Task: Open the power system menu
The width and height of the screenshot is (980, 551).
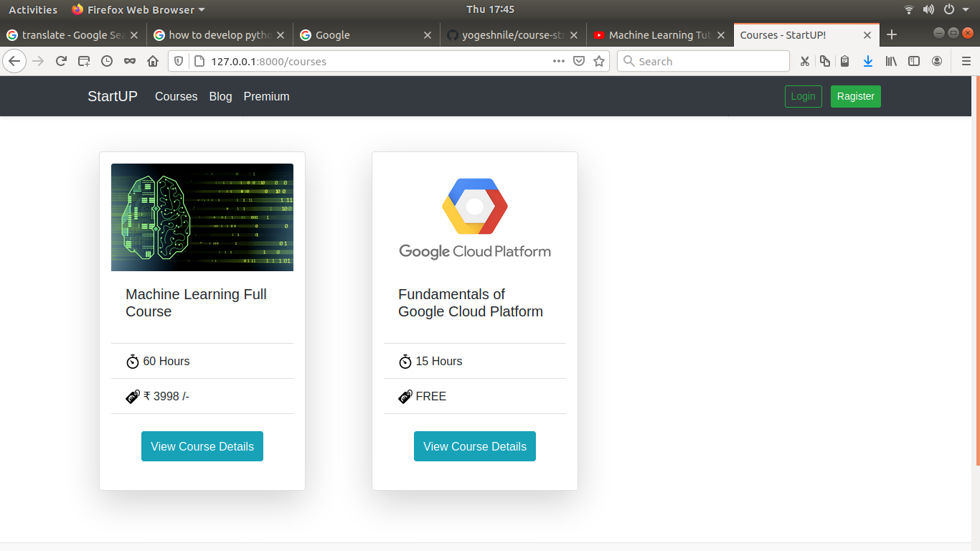Action: [949, 9]
